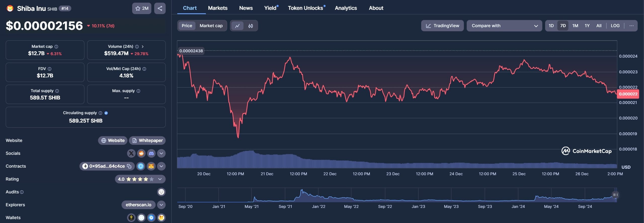Open the Discord social icon

(x=151, y=153)
